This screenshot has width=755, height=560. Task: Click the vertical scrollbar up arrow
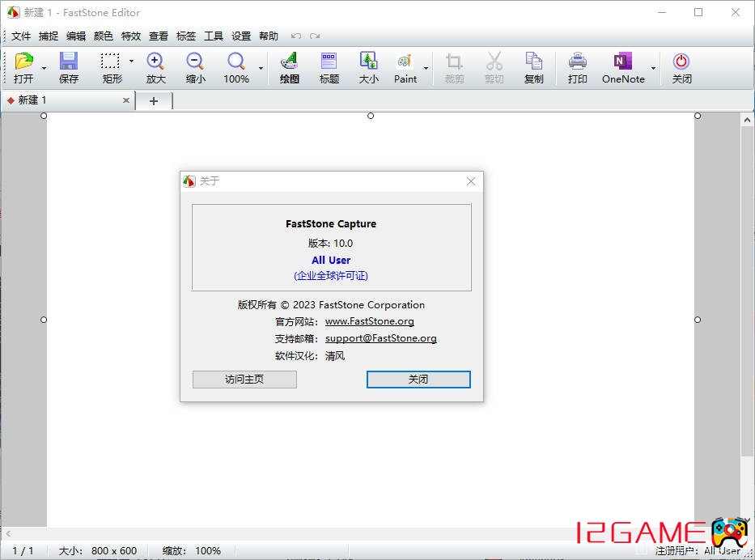pos(747,120)
